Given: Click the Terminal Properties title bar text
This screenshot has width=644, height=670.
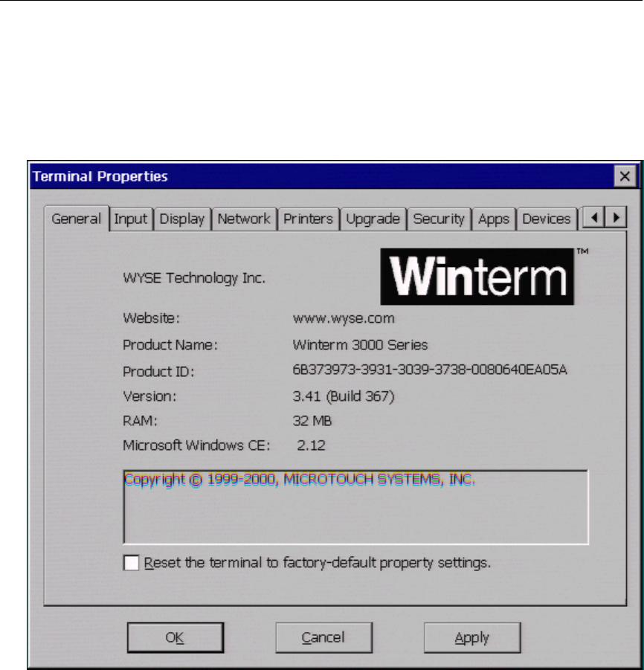Looking at the screenshot, I should [100, 176].
